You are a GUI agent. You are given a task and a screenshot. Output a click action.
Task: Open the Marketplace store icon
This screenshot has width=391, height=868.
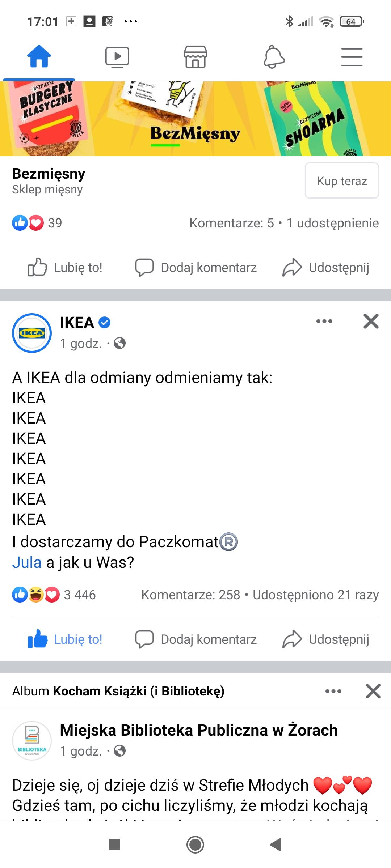pyautogui.click(x=195, y=57)
